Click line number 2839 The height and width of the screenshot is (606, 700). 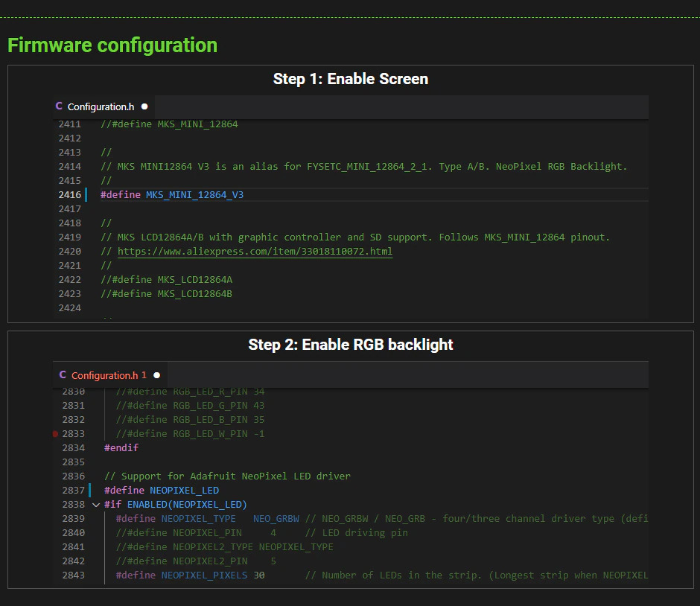(73, 519)
